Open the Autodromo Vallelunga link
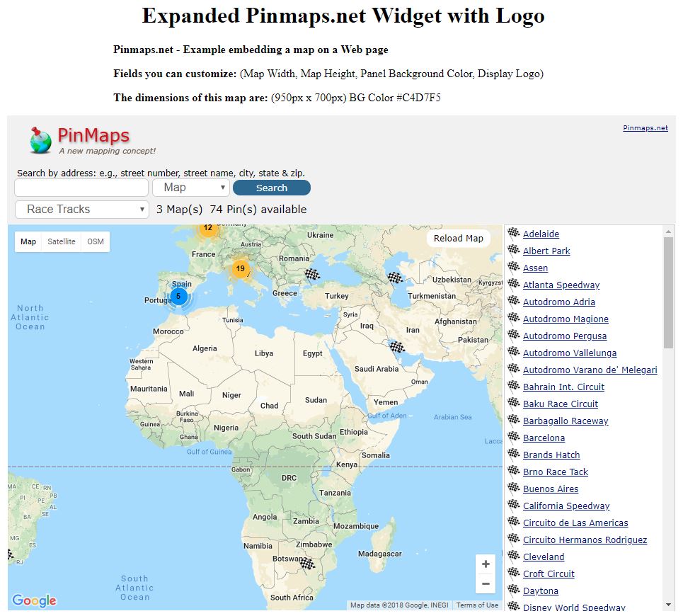 pyautogui.click(x=570, y=353)
